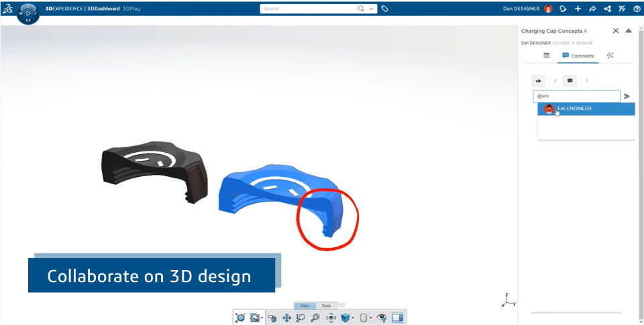Click the plus add icon in top bar

click(578, 9)
